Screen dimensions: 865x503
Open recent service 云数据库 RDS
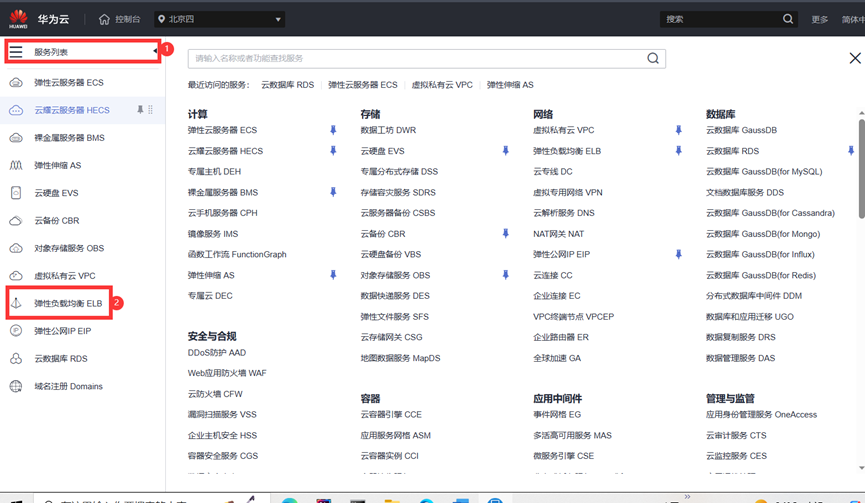point(287,85)
